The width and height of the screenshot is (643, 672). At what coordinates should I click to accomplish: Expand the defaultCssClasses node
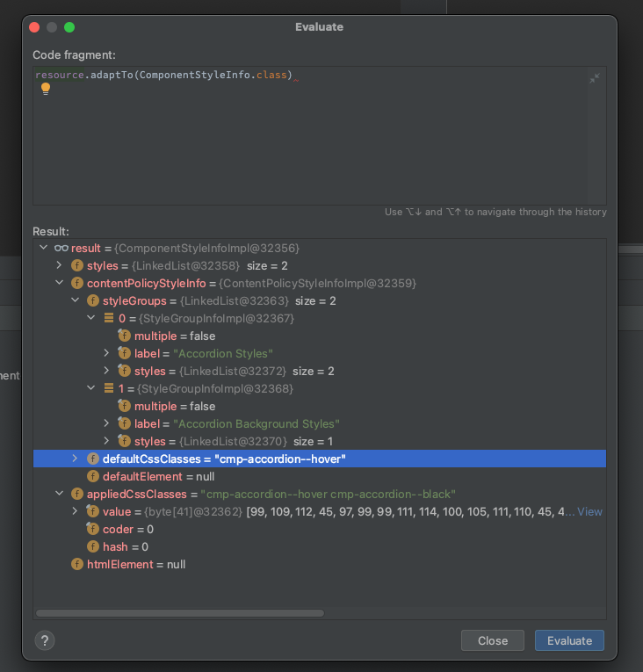tap(75, 459)
